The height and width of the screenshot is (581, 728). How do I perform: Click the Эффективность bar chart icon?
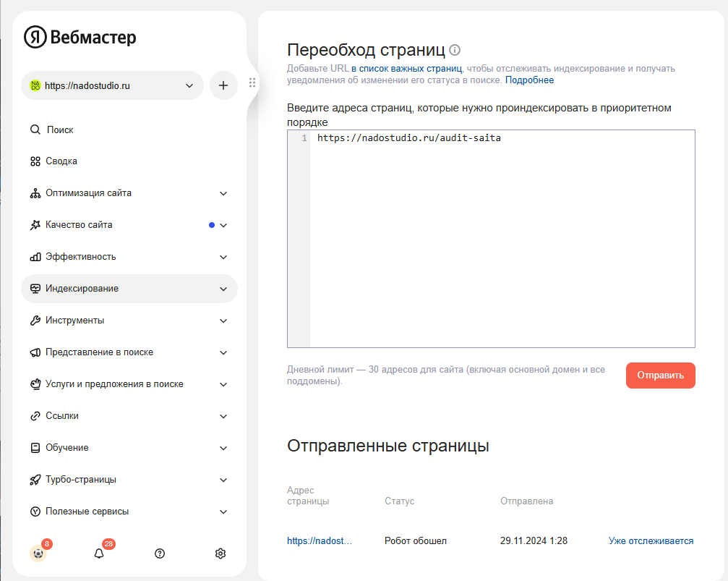coord(35,257)
